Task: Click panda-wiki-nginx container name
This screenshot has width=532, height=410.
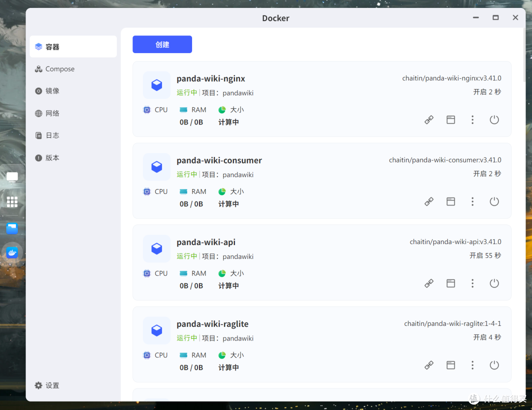Action: [x=211, y=79]
